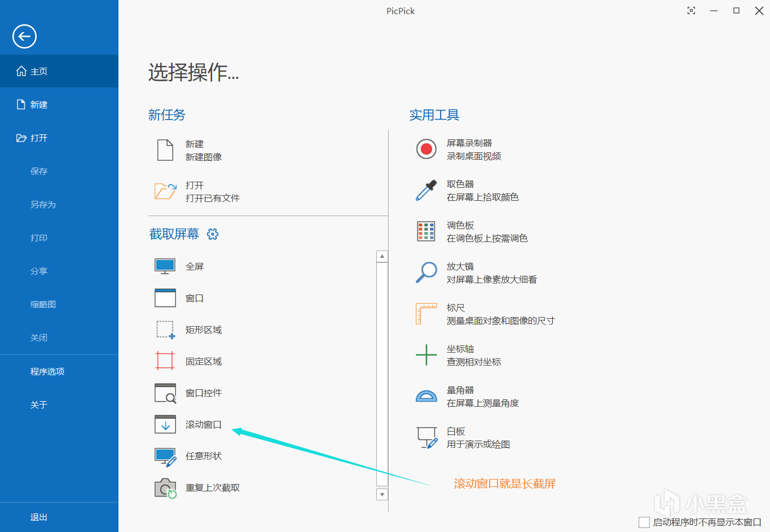Screen dimensions: 770x532
Task: Click the 窗口 capture icon
Action: point(165,298)
